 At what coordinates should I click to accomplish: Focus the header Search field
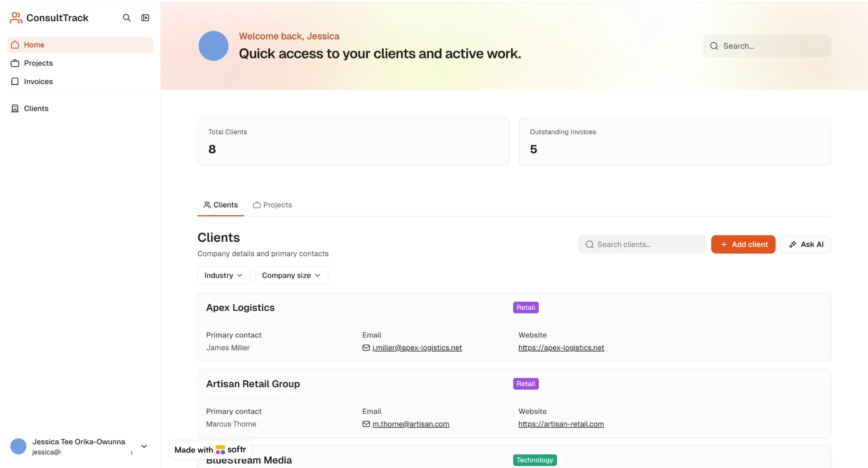point(767,46)
